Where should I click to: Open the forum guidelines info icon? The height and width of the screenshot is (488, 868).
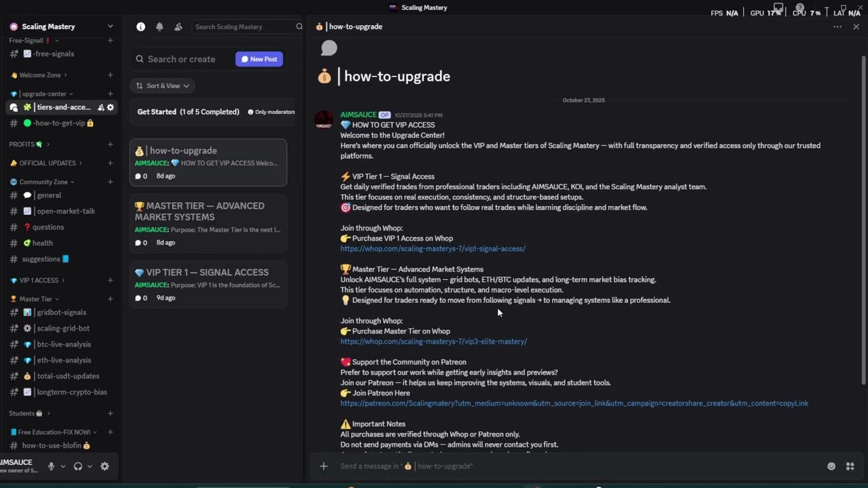pos(140,26)
